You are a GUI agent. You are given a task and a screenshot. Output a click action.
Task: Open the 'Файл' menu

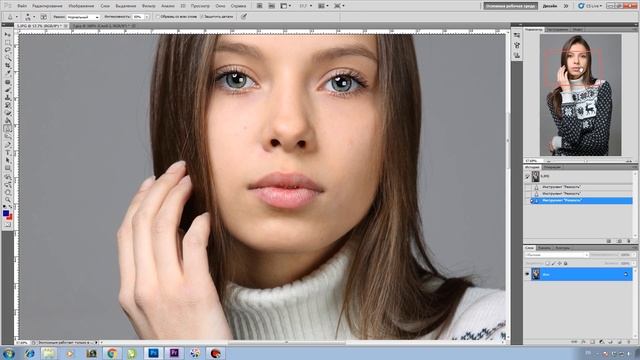coord(22,6)
